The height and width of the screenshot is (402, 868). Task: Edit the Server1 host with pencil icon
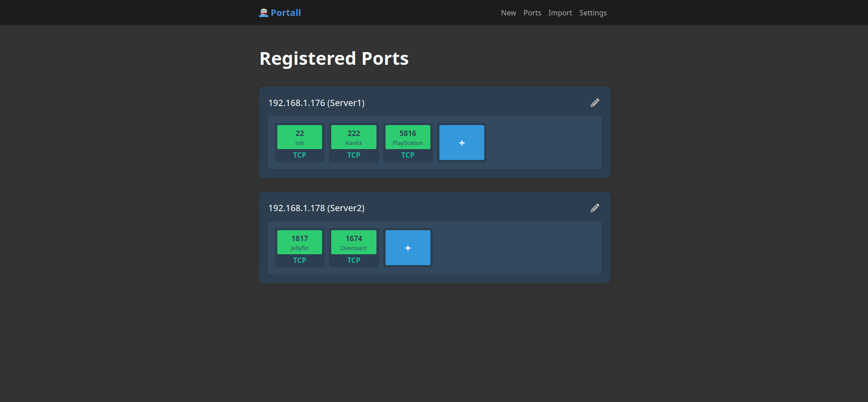(595, 103)
